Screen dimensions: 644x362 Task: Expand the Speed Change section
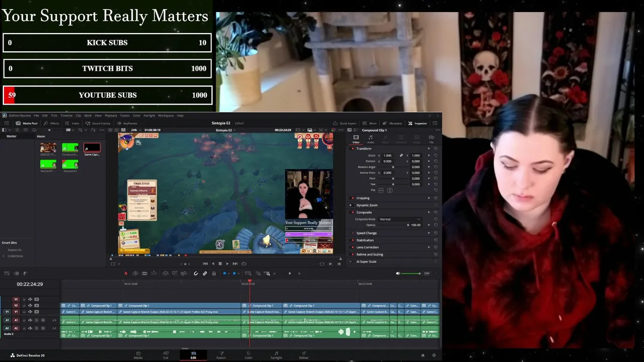(366, 233)
